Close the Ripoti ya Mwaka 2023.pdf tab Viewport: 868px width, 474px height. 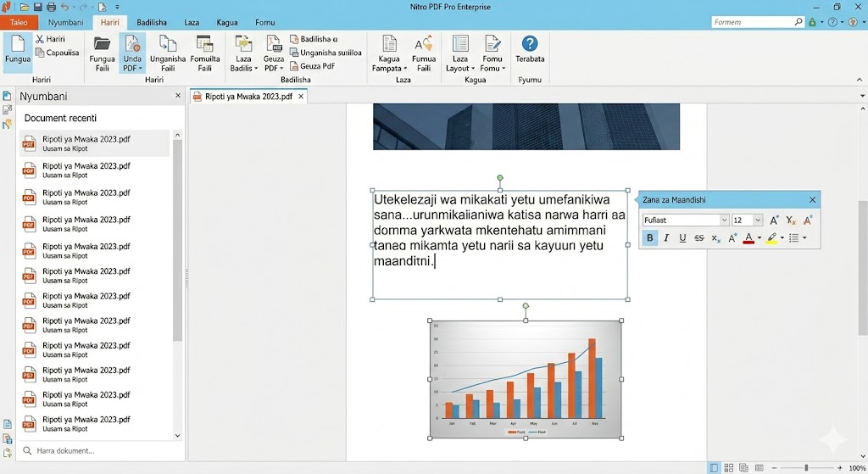pyautogui.click(x=301, y=97)
